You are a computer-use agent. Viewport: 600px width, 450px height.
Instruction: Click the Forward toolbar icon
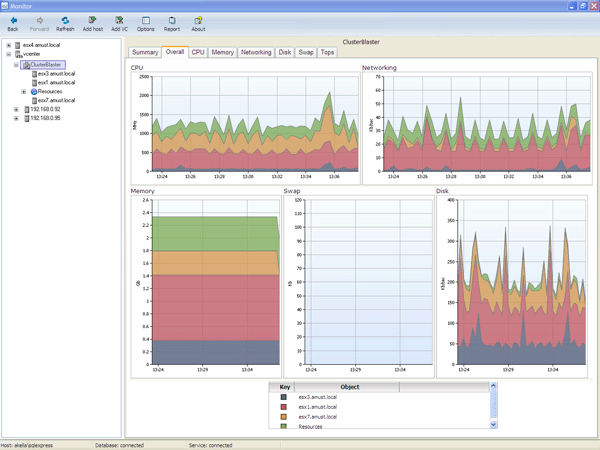click(x=39, y=21)
